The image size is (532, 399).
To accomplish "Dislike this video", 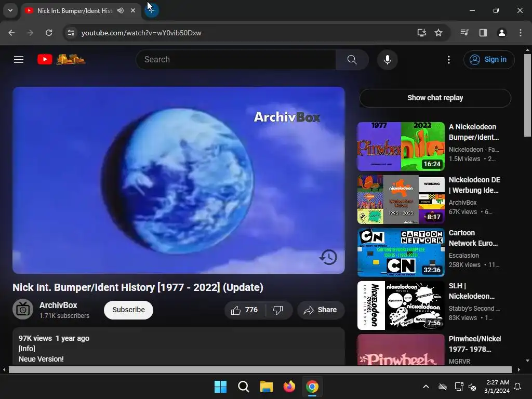I will 278,310.
